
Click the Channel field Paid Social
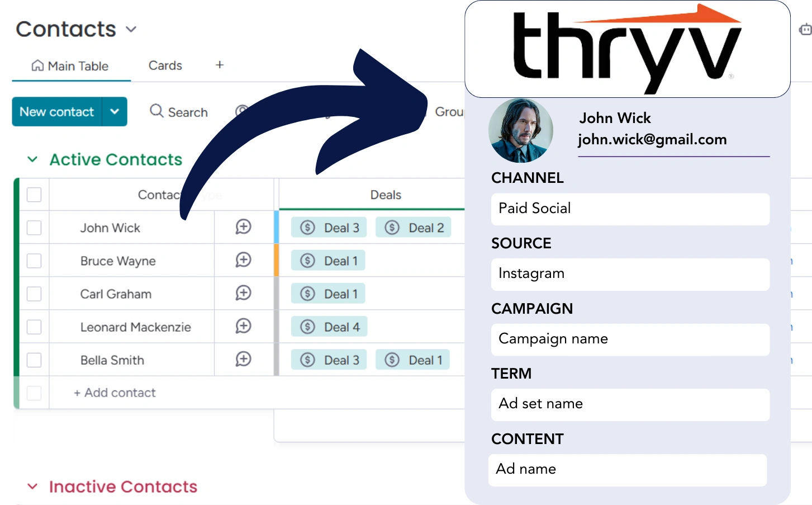pos(630,209)
